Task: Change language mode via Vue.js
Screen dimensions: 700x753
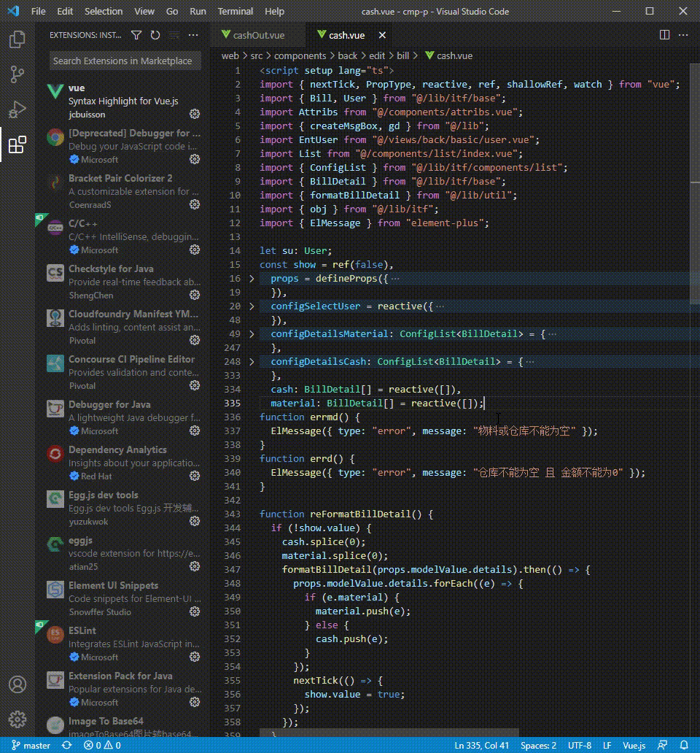Action: click(634, 745)
